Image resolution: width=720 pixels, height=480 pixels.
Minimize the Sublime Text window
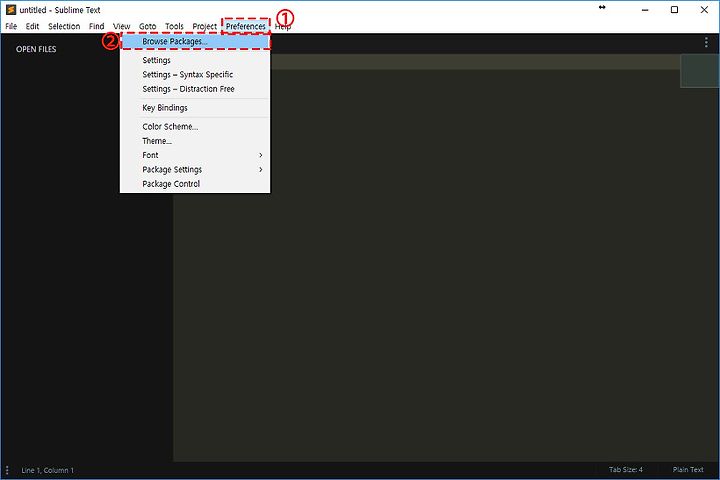point(645,10)
